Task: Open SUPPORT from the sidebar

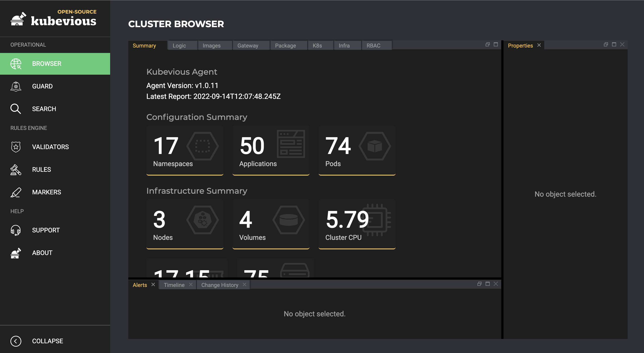Action: coord(55,230)
